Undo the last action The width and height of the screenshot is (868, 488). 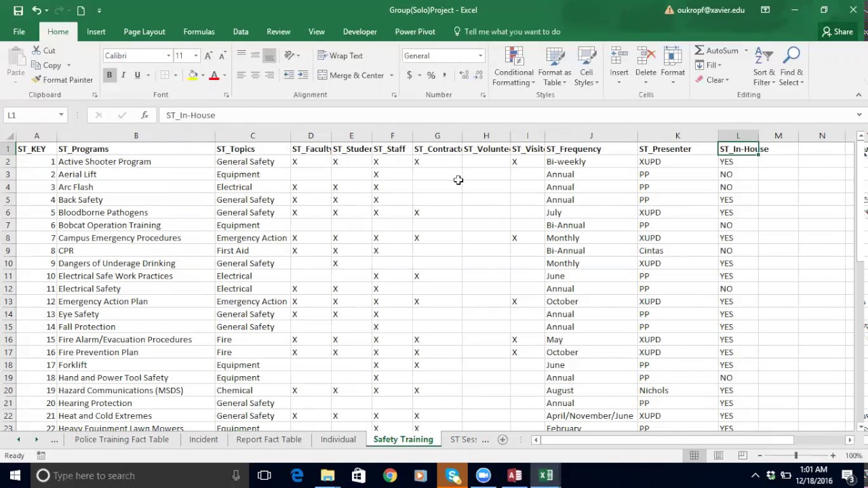coord(37,10)
